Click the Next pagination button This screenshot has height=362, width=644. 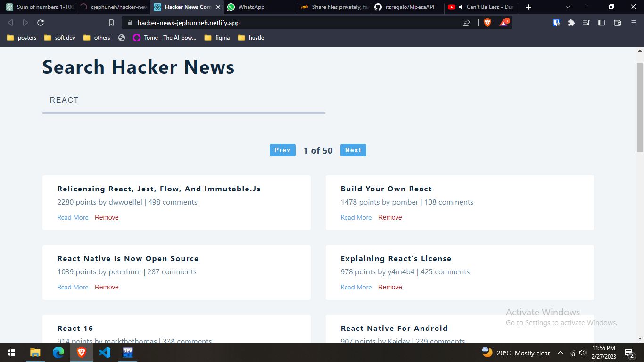point(353,150)
